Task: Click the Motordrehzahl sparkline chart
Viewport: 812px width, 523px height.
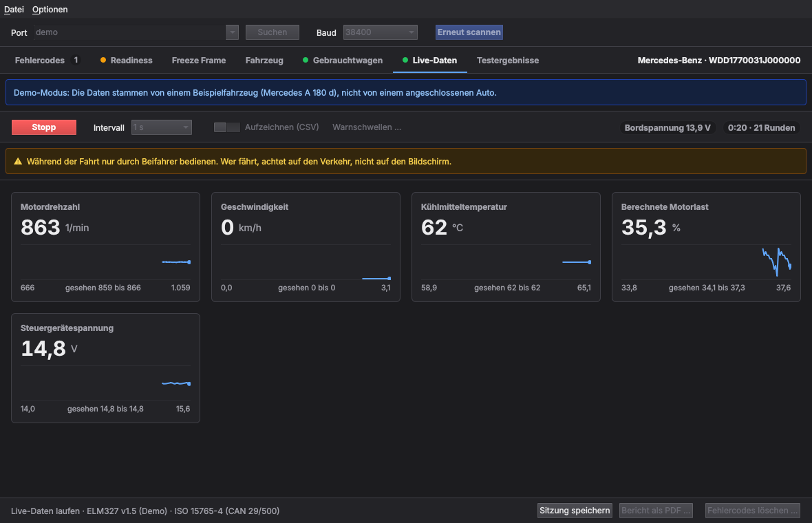Action: tap(106, 262)
